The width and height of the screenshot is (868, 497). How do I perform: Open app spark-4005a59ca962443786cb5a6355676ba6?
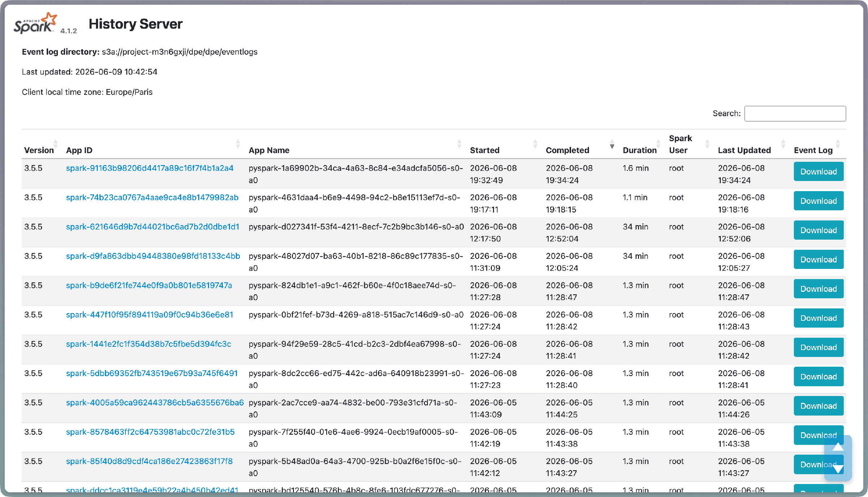[155, 403]
